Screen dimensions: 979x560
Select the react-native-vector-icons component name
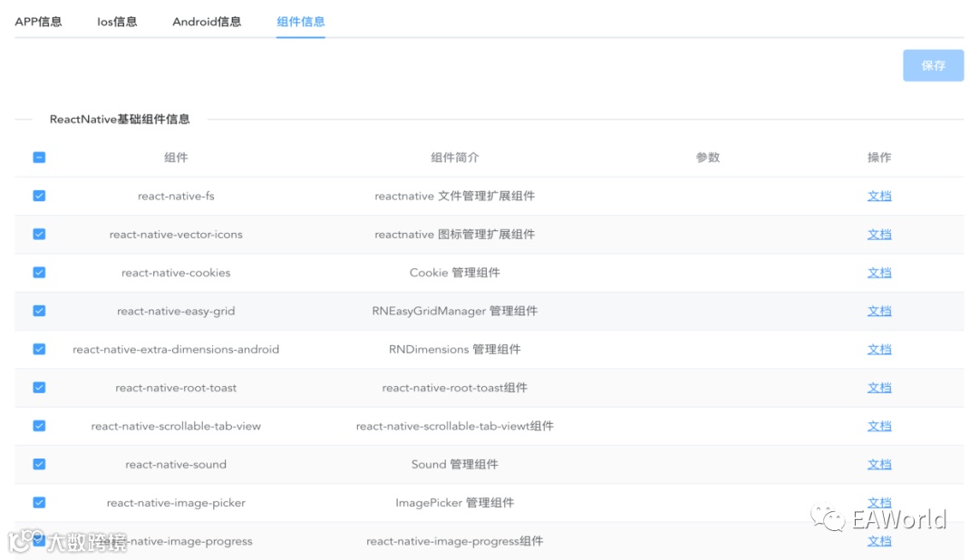[176, 234]
